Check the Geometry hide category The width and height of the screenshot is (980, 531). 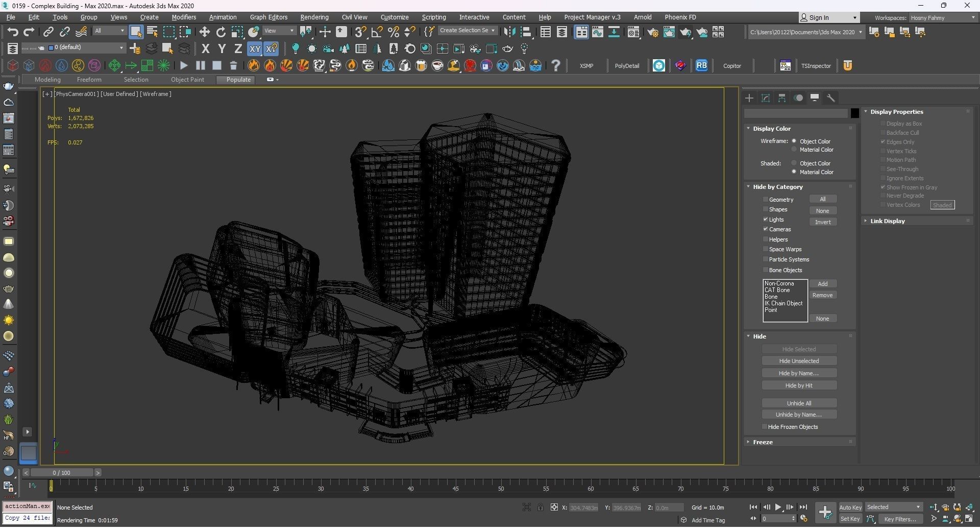766,199
